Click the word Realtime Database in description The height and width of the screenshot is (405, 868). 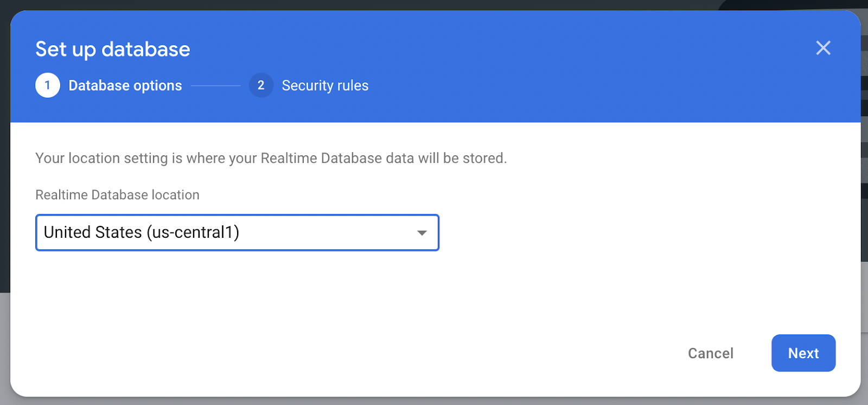(x=321, y=159)
